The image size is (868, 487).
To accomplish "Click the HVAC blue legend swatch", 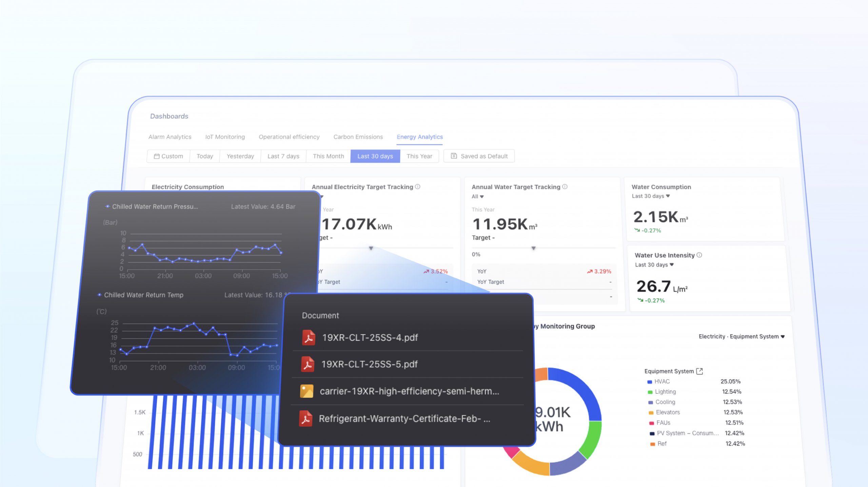I will pos(650,382).
